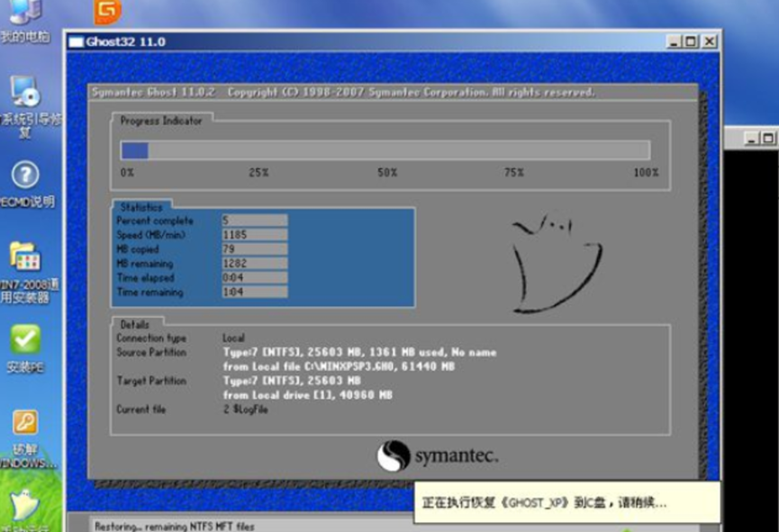Click the Symantec logo in Ghost
Image resolution: width=779 pixels, height=532 pixels.
[438, 455]
